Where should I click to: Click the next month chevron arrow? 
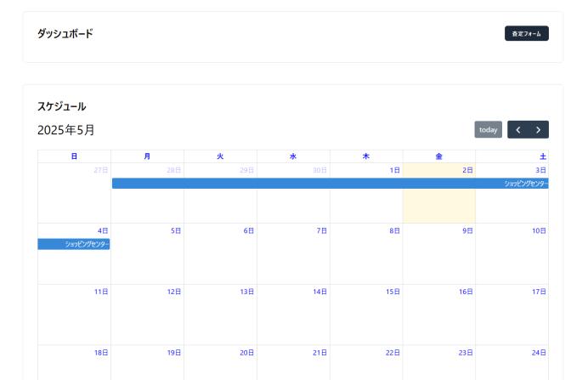click(x=538, y=130)
